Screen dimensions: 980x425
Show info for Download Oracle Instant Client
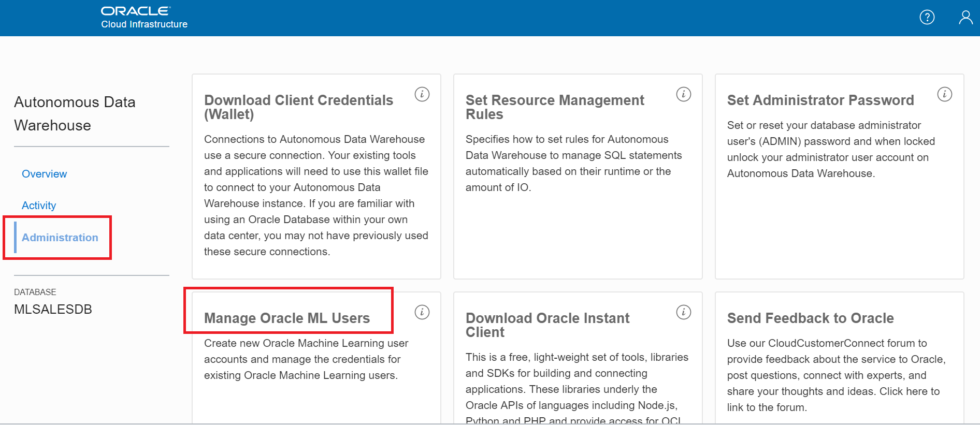pos(684,312)
